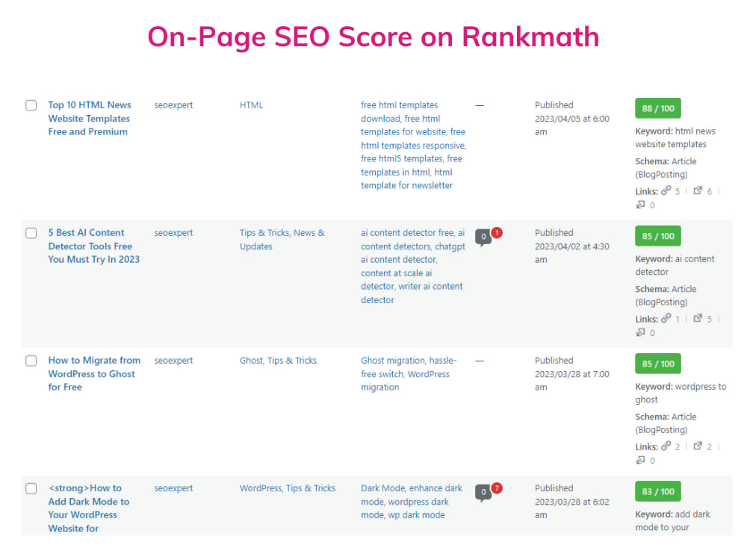Click internal links icon in HTML News Templates row
Screen dimensions: 747x560
coord(666,190)
